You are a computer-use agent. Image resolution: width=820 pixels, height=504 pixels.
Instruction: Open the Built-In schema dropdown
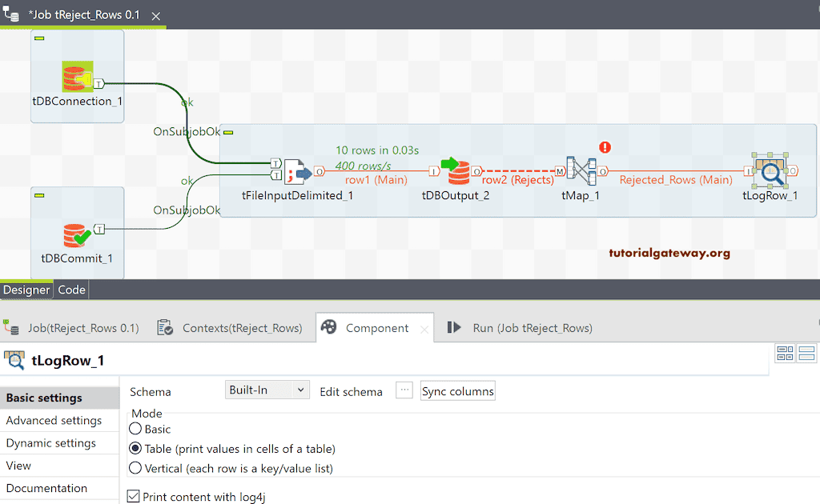click(x=267, y=390)
